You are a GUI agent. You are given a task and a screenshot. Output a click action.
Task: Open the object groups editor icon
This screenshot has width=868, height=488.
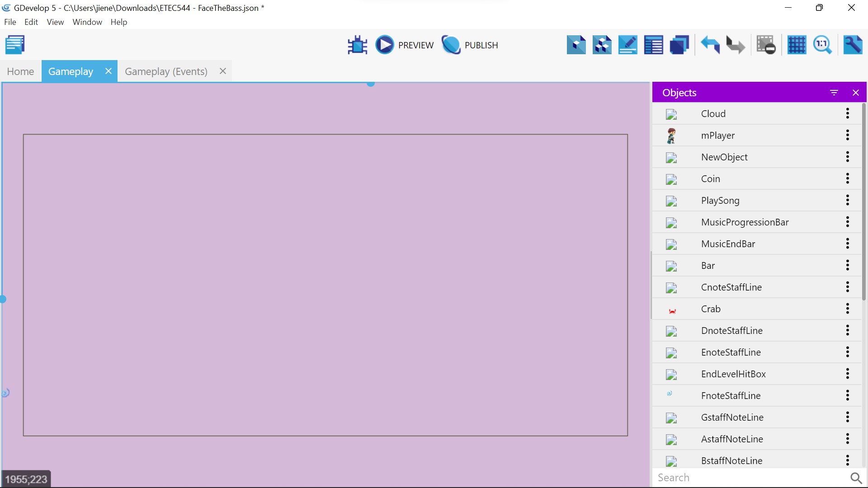[602, 45]
